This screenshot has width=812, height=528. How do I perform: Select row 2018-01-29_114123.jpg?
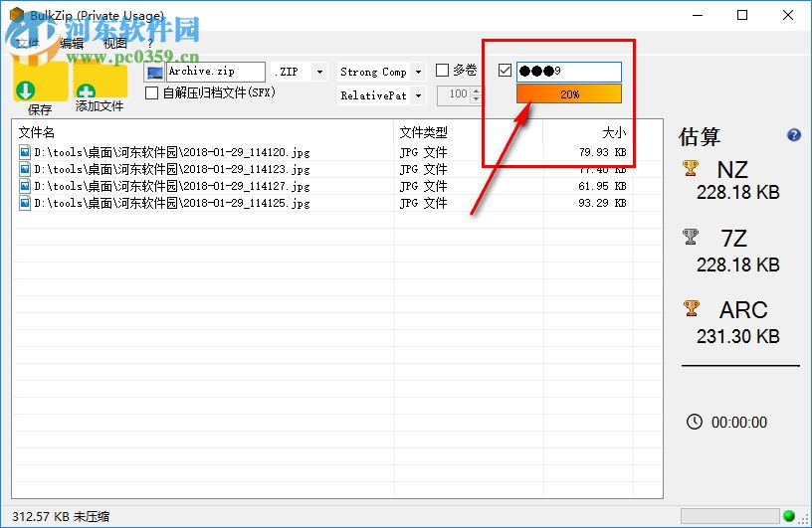336,169
